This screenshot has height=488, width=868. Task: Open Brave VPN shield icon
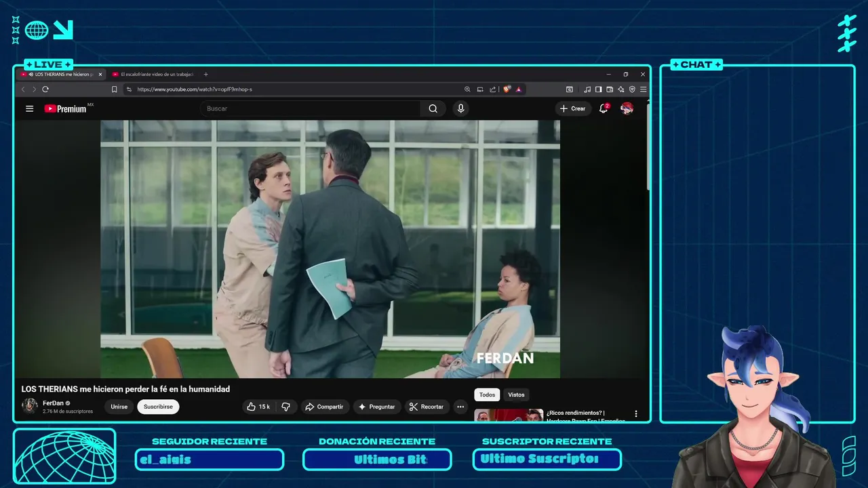tap(632, 89)
